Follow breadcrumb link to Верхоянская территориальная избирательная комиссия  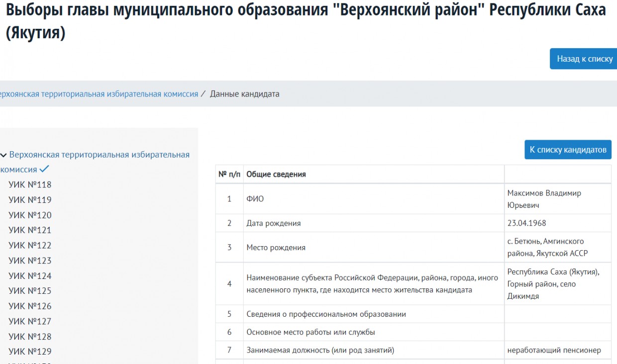[x=99, y=94]
